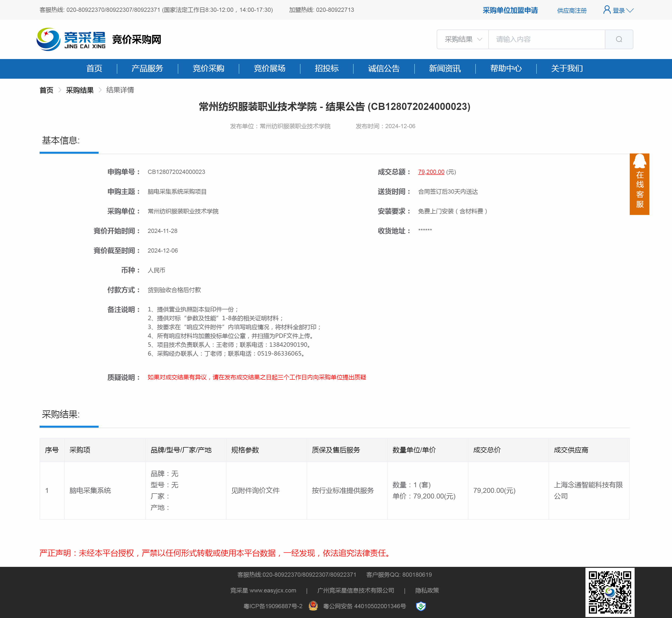
Task: Click the green shield certification icon
Action: point(421,606)
